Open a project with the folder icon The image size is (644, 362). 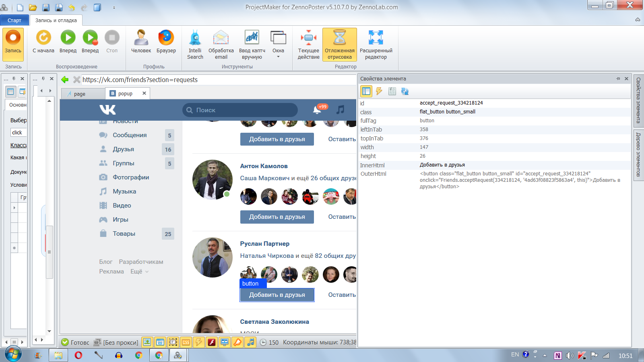33,7
